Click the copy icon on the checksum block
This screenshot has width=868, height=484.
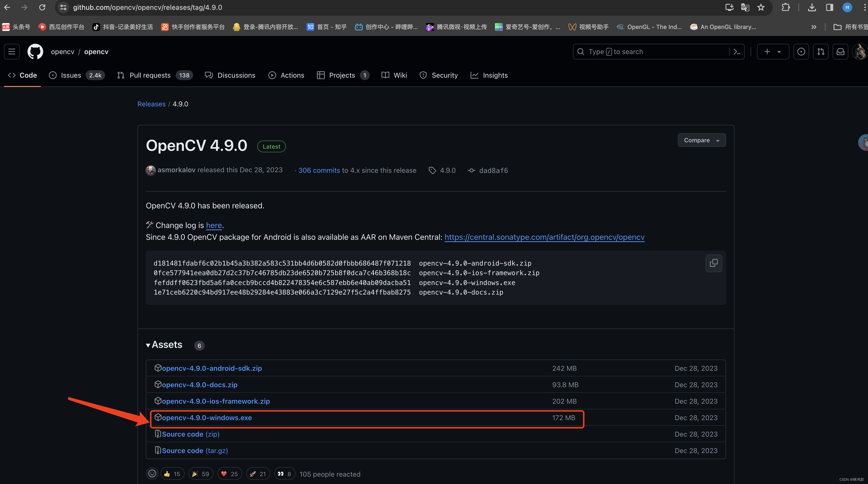coord(714,263)
